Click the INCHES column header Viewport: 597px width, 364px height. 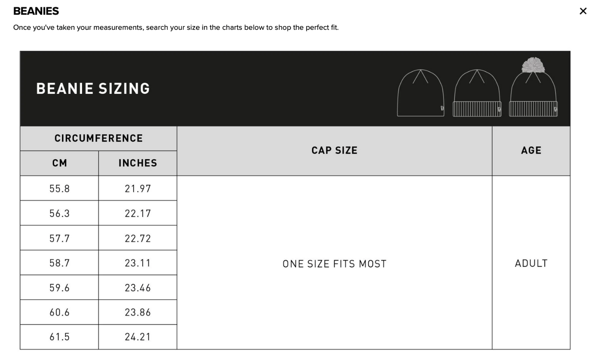[x=138, y=163]
